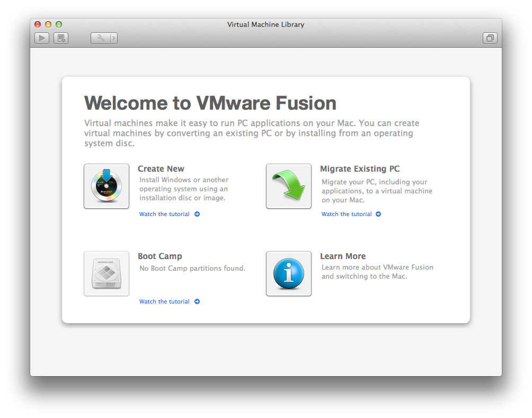Viewport: 532px width, 418px height.
Task: Open the wrench Settings toolbar button
Action: [100, 38]
